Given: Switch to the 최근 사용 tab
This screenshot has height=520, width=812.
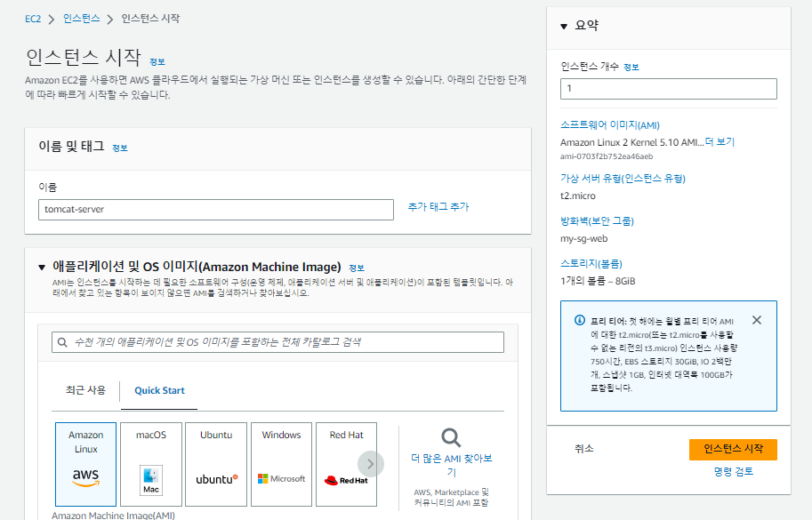Looking at the screenshot, I should (x=85, y=390).
